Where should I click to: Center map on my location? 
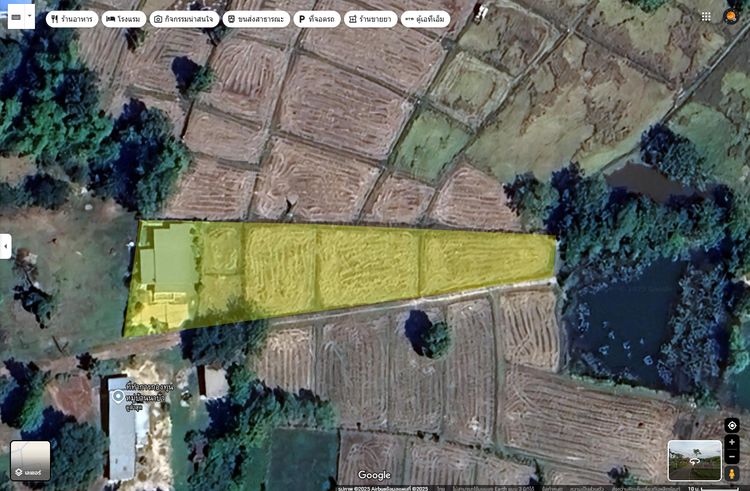pos(732,425)
